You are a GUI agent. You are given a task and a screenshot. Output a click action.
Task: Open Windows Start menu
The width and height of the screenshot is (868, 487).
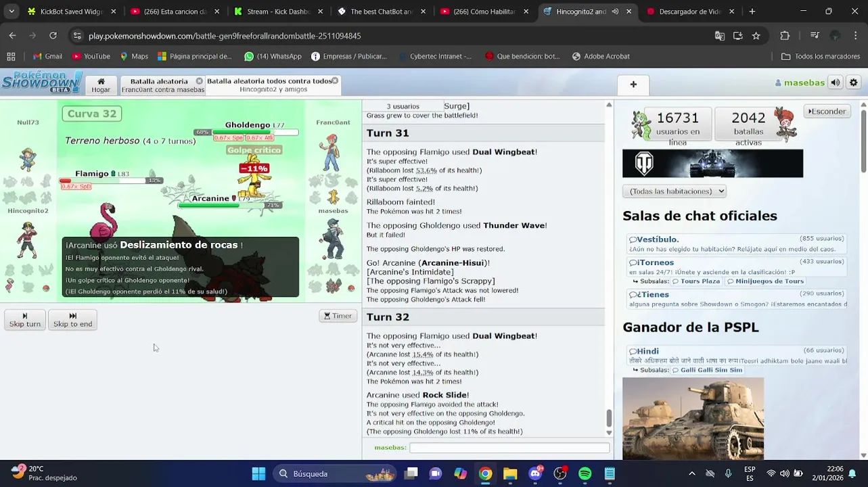[x=258, y=473]
